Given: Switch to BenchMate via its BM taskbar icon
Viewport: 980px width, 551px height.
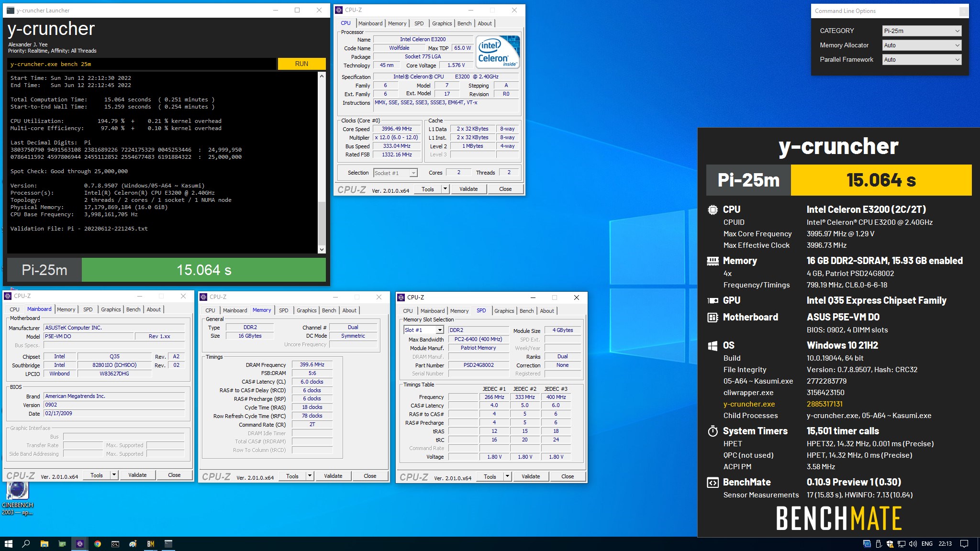Looking at the screenshot, I should point(151,544).
